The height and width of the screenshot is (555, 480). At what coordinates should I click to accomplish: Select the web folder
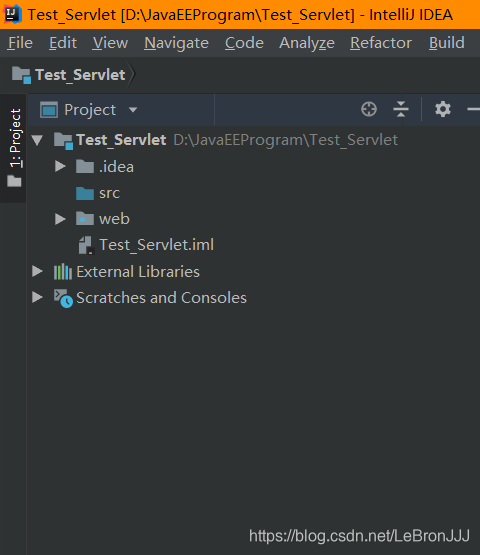(x=114, y=219)
